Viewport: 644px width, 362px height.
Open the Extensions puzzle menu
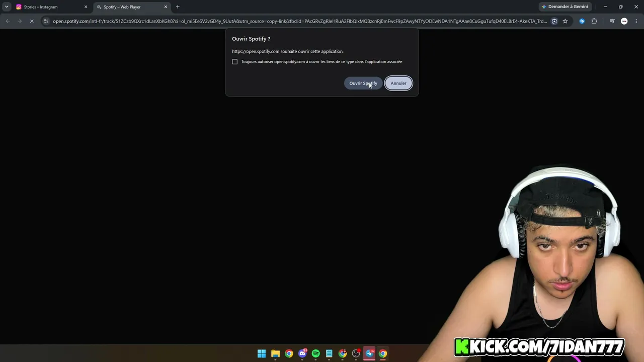coord(594,21)
